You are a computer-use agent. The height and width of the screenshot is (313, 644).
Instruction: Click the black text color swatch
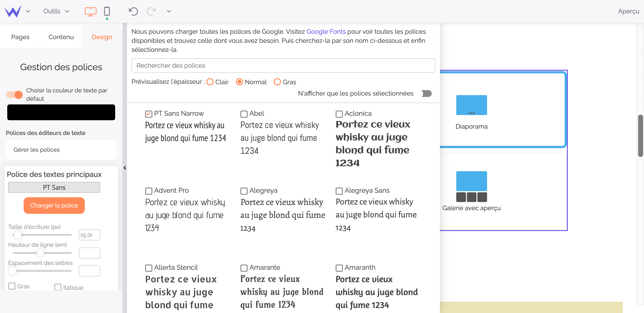(x=61, y=112)
